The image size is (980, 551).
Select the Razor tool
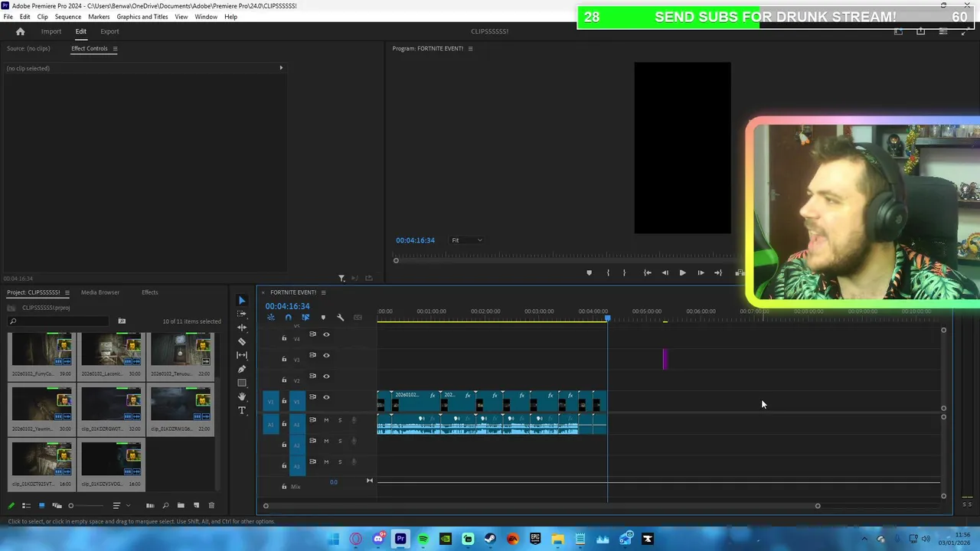click(242, 341)
